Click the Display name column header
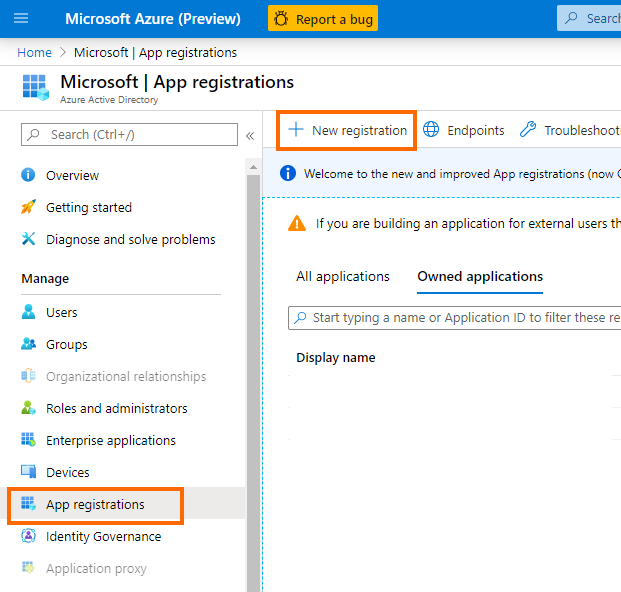This screenshot has width=621, height=592. pyautogui.click(x=336, y=358)
